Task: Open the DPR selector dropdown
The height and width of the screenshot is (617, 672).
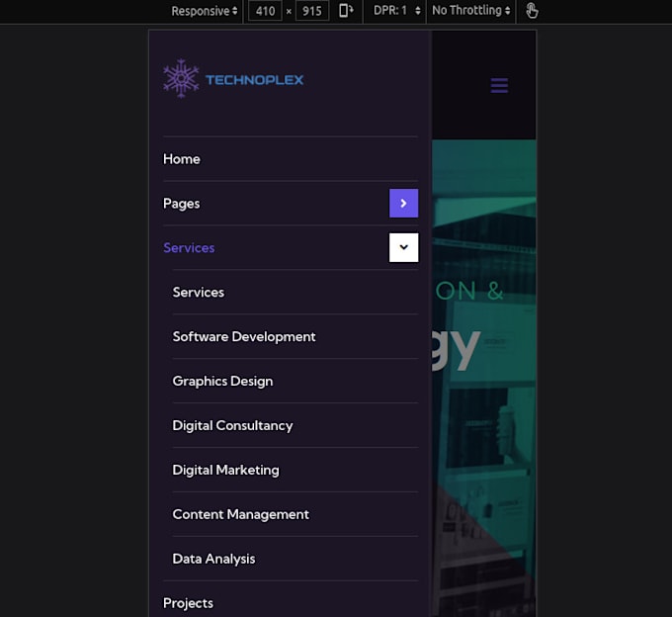Action: point(397,11)
